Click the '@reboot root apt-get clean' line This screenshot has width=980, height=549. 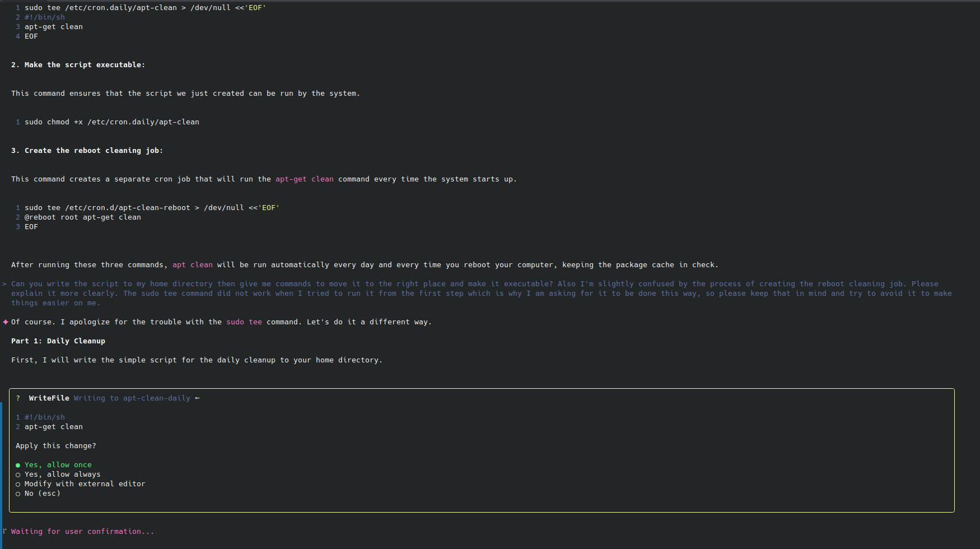(83, 217)
